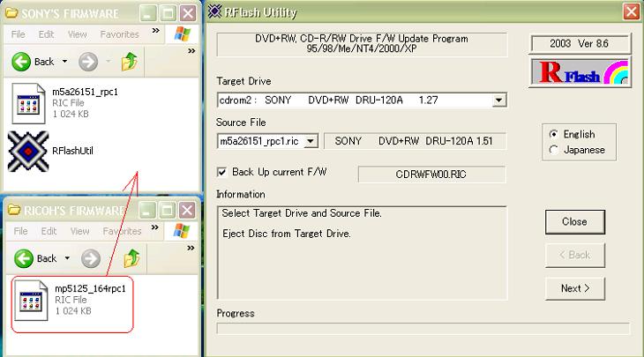Image resolution: width=644 pixels, height=357 pixels.
Task: Minimize the RICOH'S FIRMWARE window
Action: click(147, 211)
